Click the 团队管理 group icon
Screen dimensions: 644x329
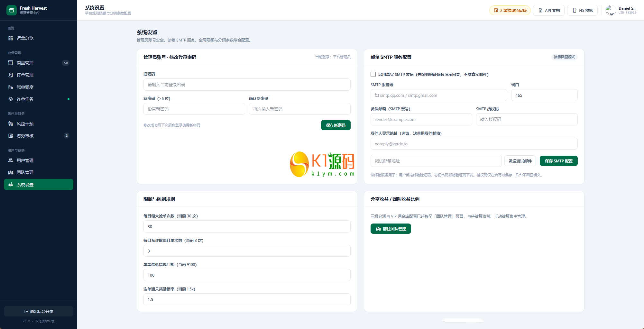point(11,172)
